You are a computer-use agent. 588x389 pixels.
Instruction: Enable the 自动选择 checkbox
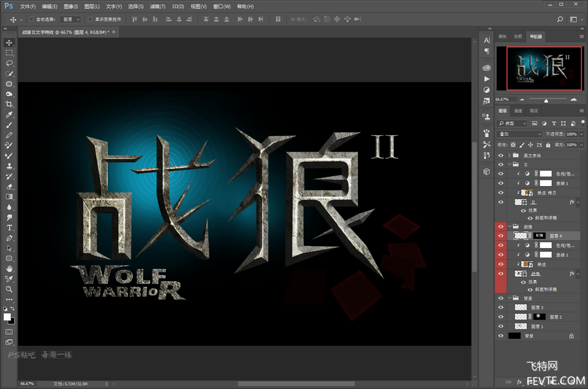pos(31,20)
